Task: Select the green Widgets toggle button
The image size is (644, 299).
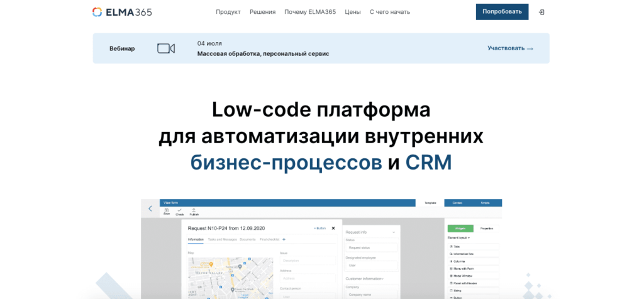Action: [460, 229]
